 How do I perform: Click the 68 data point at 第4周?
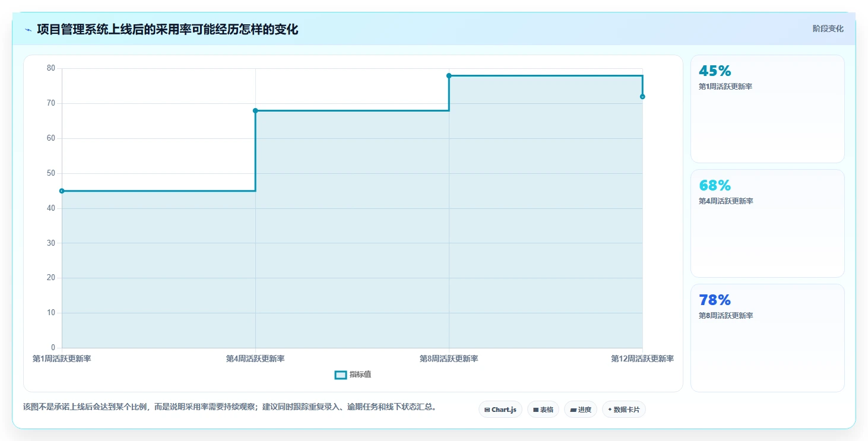[255, 110]
